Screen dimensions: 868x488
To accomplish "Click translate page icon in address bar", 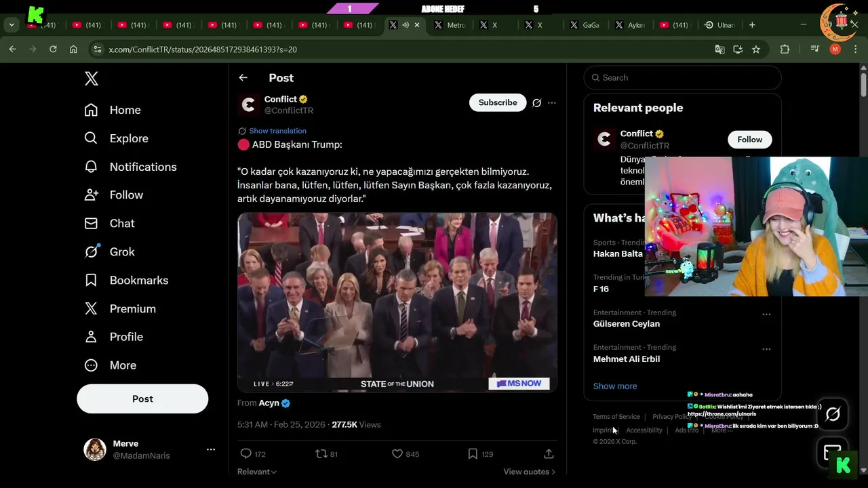I will pyautogui.click(x=720, y=49).
